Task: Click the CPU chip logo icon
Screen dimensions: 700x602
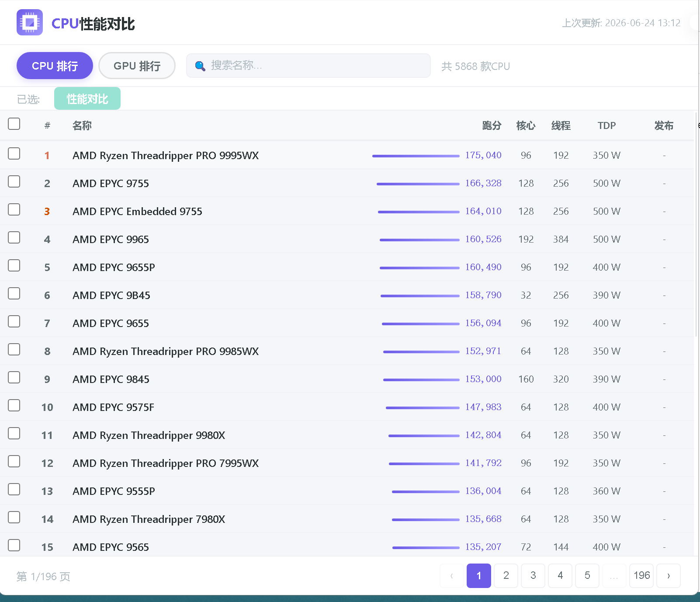Action: click(x=30, y=22)
